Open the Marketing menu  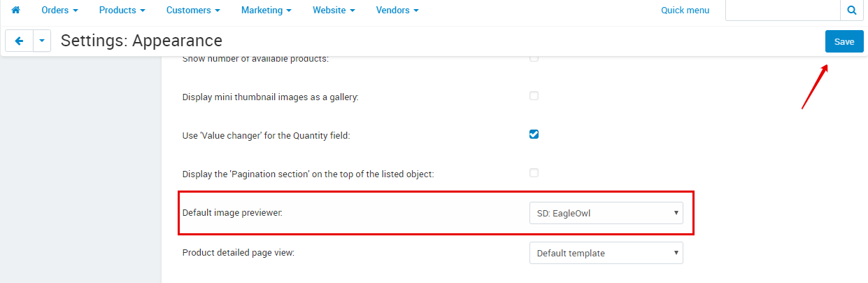(x=266, y=11)
